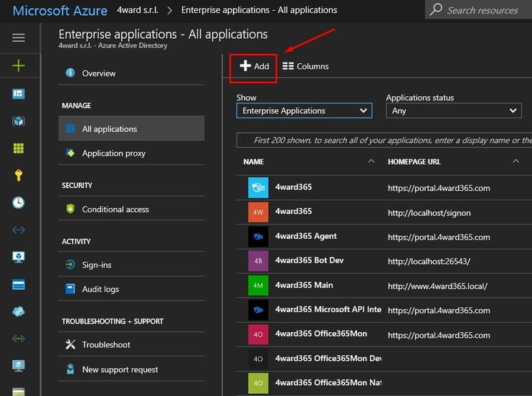Image resolution: width=532 pixels, height=396 pixels.
Task: Click the green 4M app logo
Action: click(x=258, y=286)
